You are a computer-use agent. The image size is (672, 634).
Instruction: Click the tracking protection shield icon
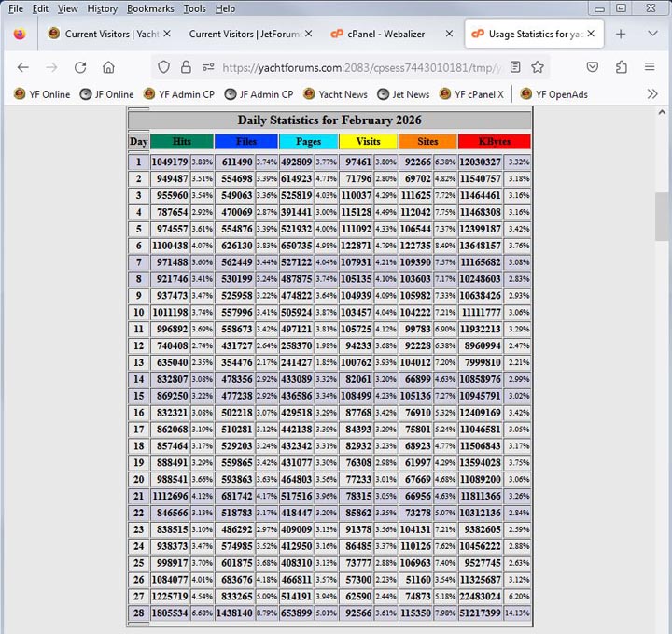tap(164, 67)
